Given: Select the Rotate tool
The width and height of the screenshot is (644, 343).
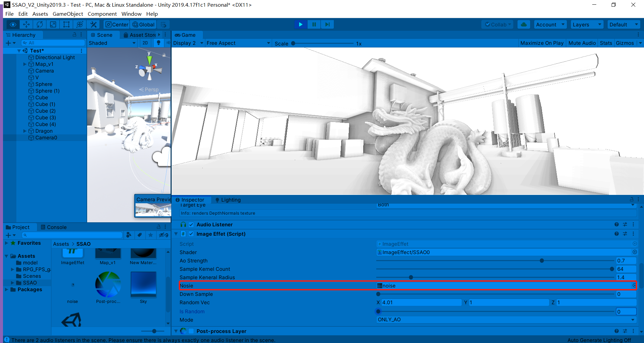Looking at the screenshot, I should click(x=40, y=24).
